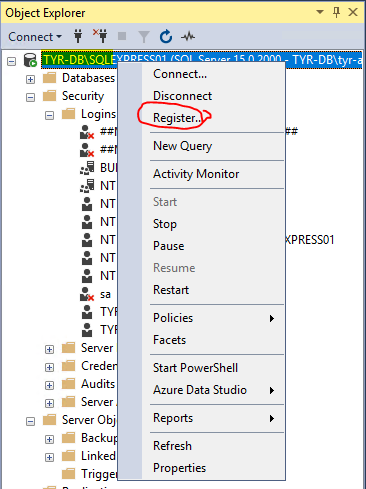366x489 pixels.
Task: Toggle the auto-hide pin icon
Action: (x=336, y=12)
